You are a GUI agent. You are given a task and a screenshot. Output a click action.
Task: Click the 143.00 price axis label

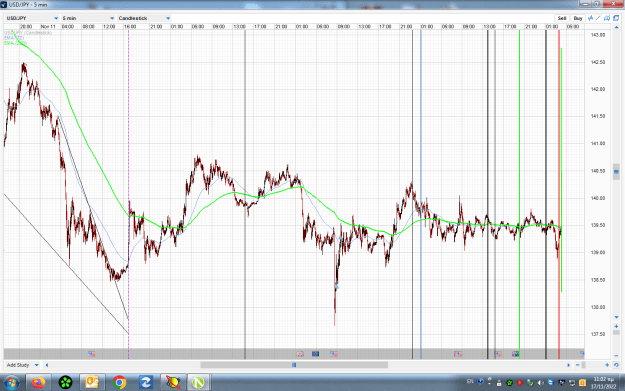597,35
